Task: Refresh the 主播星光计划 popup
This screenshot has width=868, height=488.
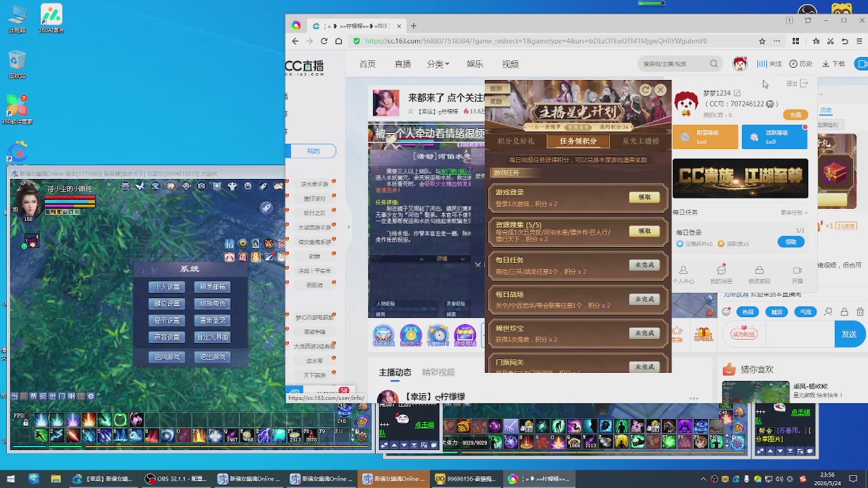Action: point(646,90)
